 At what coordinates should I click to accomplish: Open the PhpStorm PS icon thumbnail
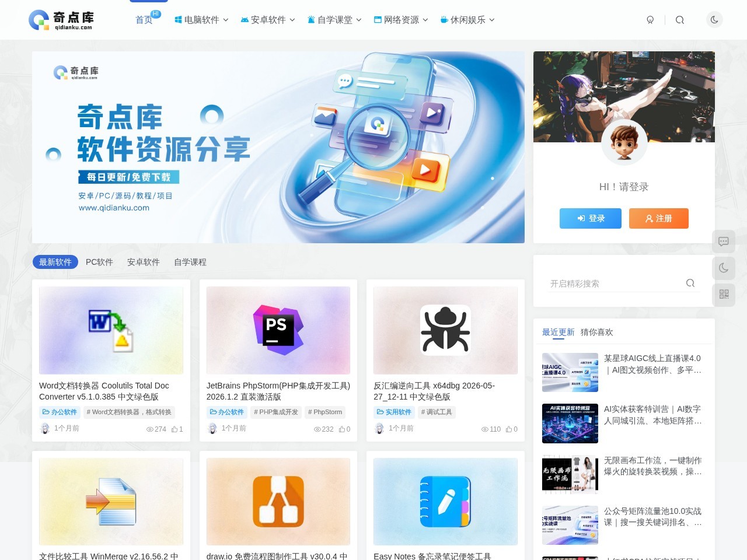click(x=278, y=330)
